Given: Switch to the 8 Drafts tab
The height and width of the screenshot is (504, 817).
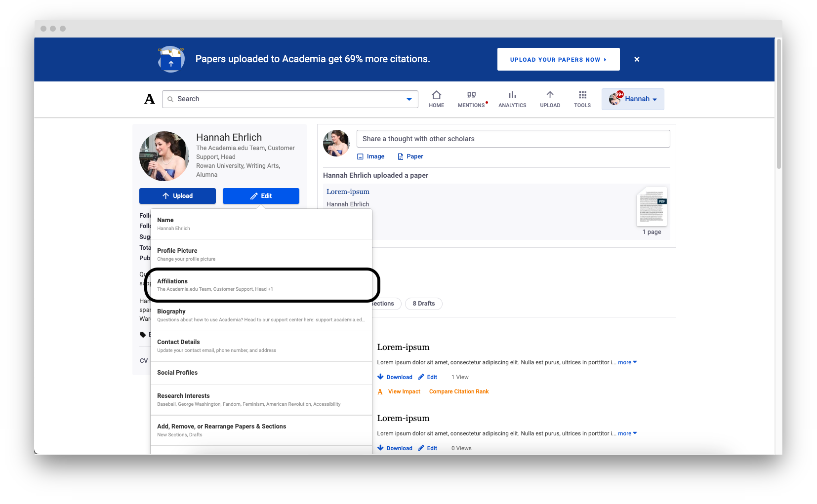Looking at the screenshot, I should 423,304.
